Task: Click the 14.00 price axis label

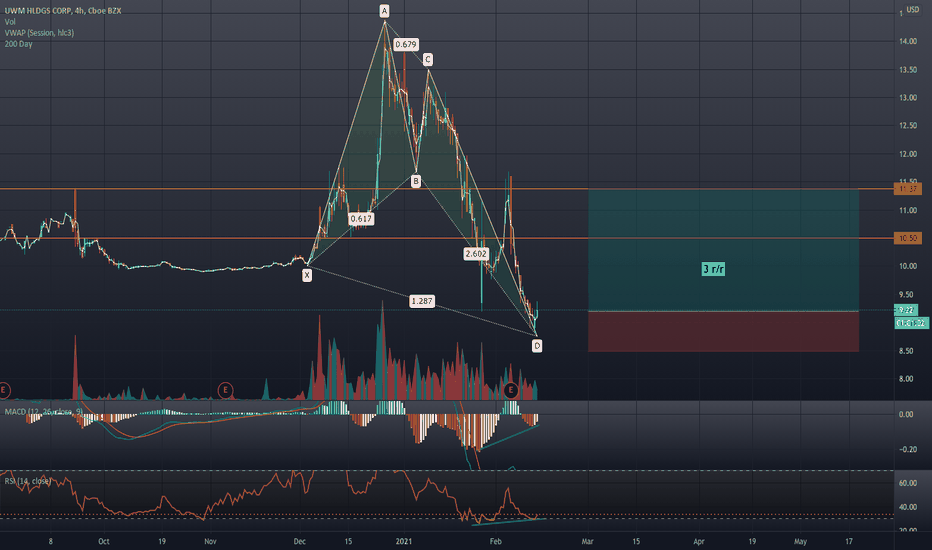Action: coord(908,41)
